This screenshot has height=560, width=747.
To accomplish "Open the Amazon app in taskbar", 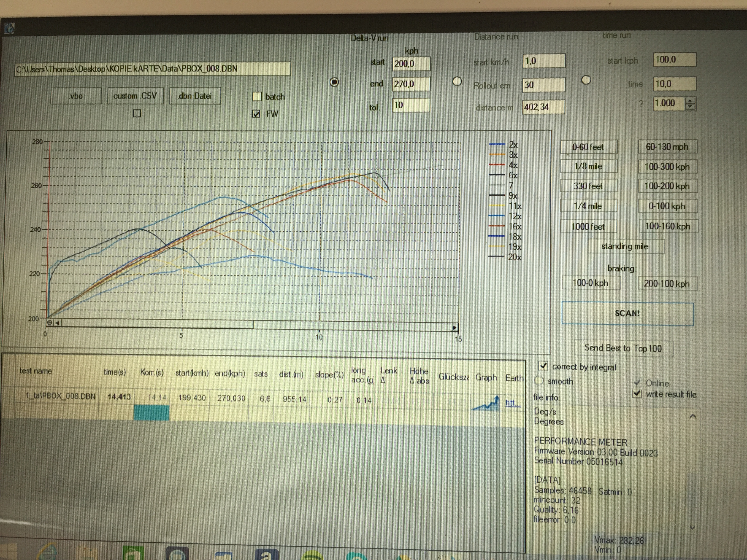I will coord(266,555).
